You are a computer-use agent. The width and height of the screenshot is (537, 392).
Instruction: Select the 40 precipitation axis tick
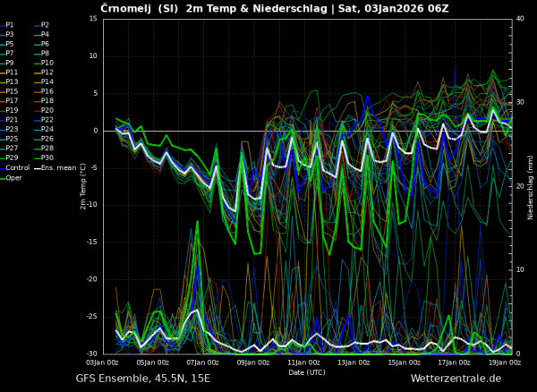coord(520,19)
